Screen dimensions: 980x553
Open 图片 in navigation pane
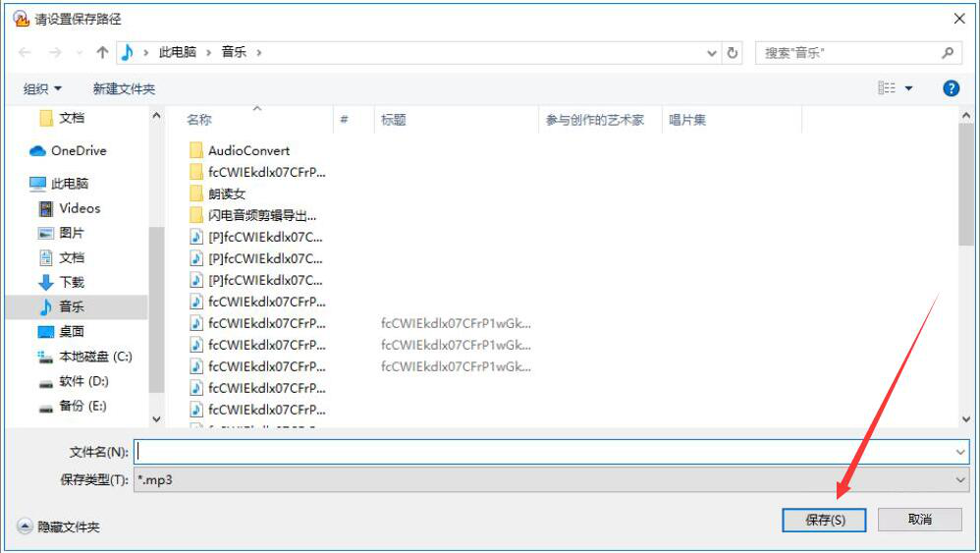(x=61, y=233)
